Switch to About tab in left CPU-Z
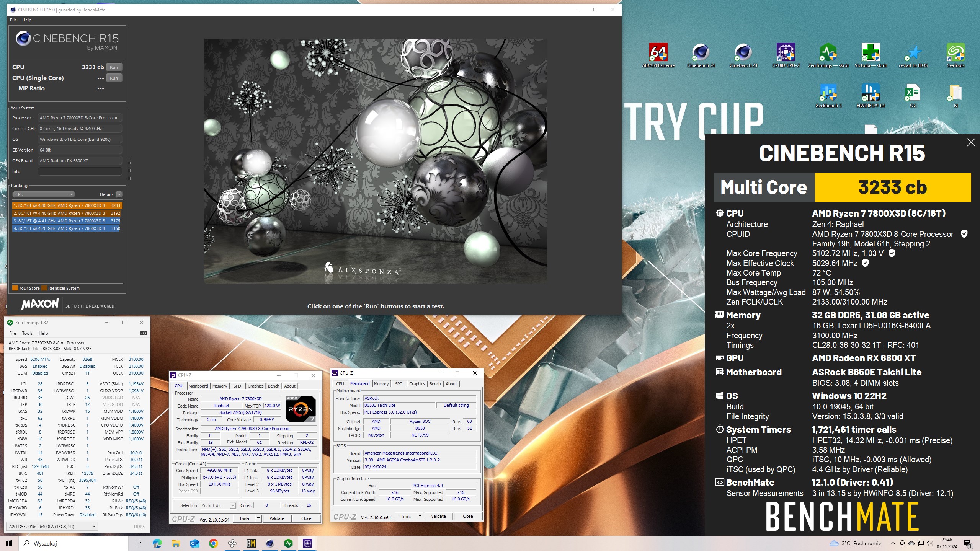The width and height of the screenshot is (980, 551). [290, 386]
